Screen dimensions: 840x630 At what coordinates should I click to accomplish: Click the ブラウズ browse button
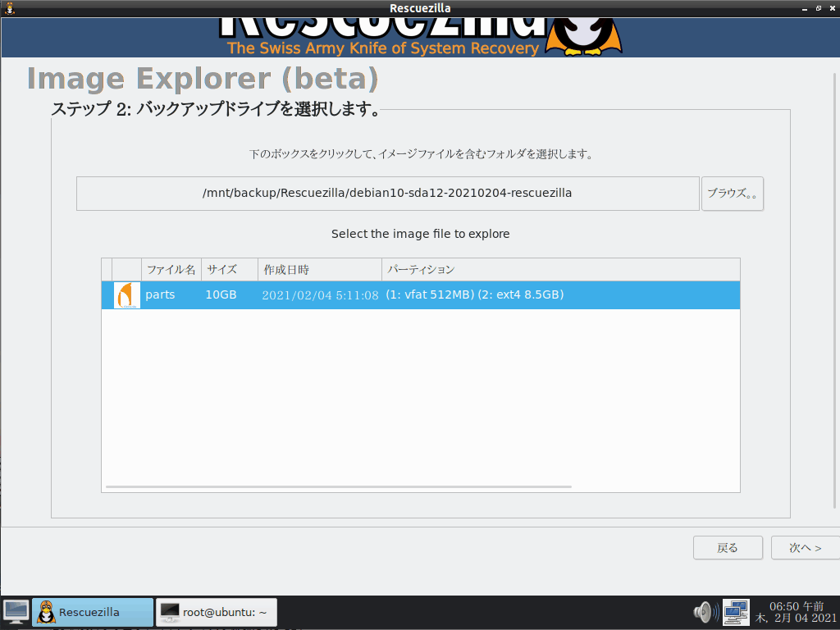pos(733,194)
